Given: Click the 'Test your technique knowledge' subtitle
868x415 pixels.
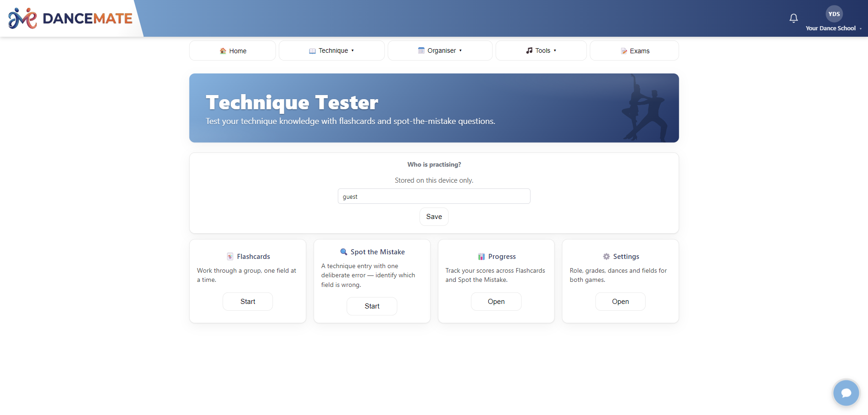Looking at the screenshot, I should click(350, 121).
